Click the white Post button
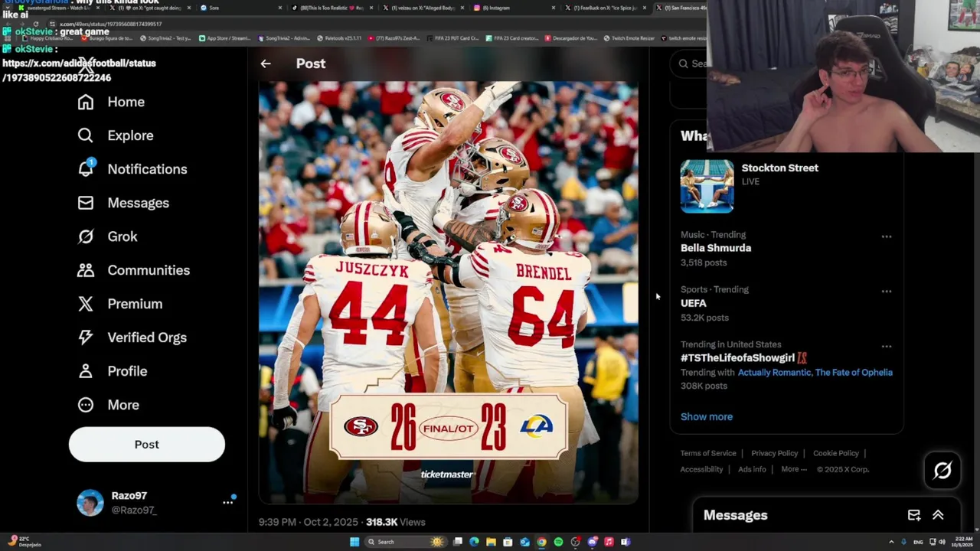This screenshot has height=551, width=980. [147, 445]
